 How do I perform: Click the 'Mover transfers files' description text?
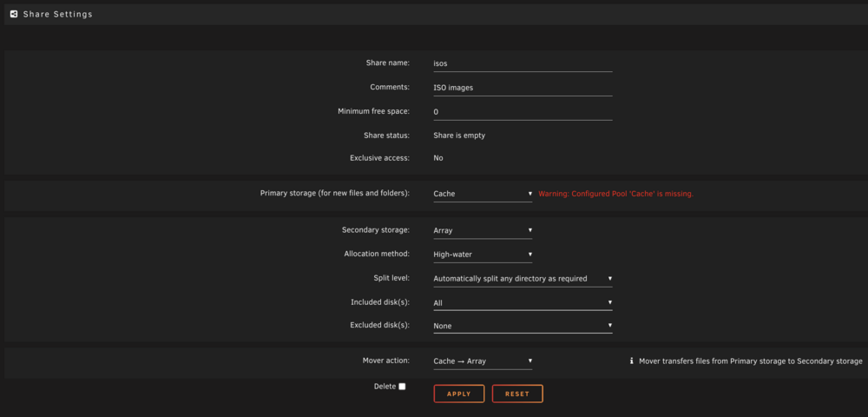click(x=751, y=361)
